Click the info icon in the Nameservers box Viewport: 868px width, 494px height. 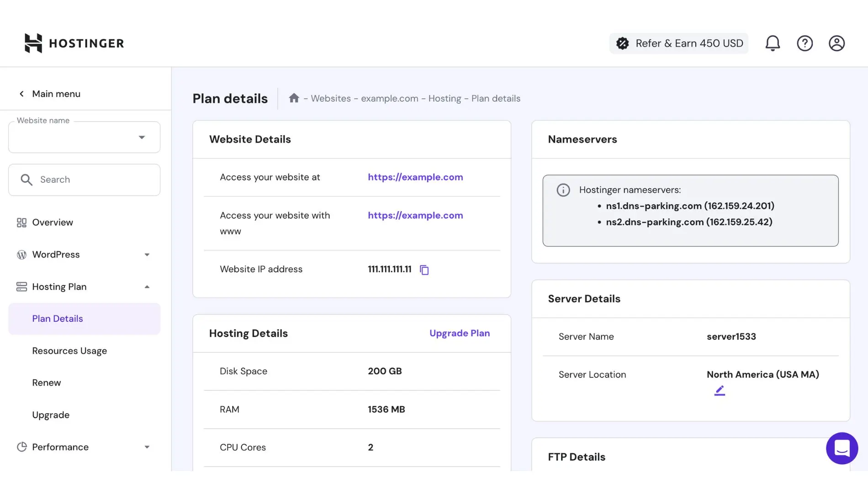point(563,190)
